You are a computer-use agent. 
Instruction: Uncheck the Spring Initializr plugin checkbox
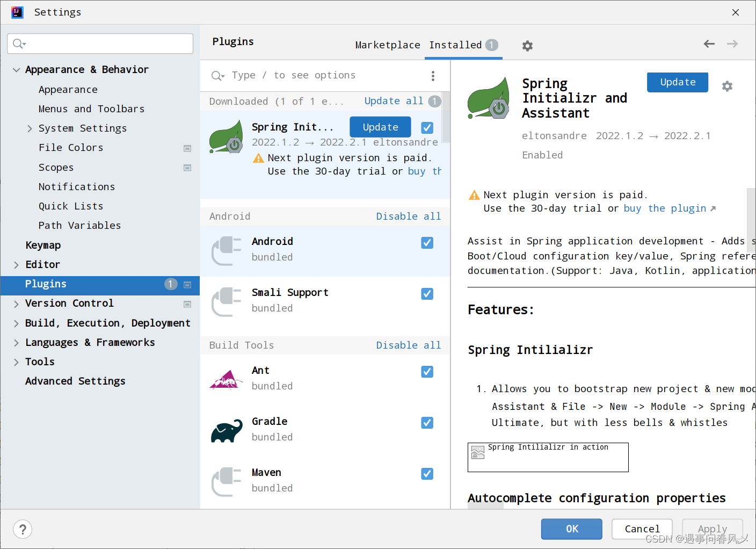tap(427, 128)
